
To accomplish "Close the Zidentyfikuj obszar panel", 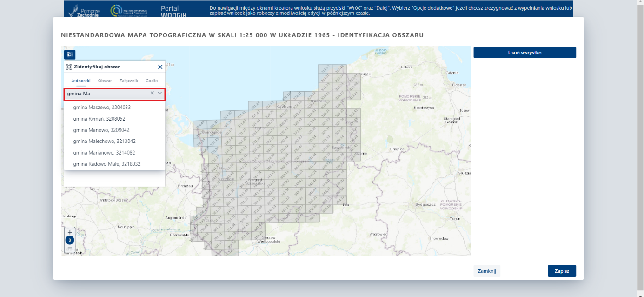I will pyautogui.click(x=160, y=67).
